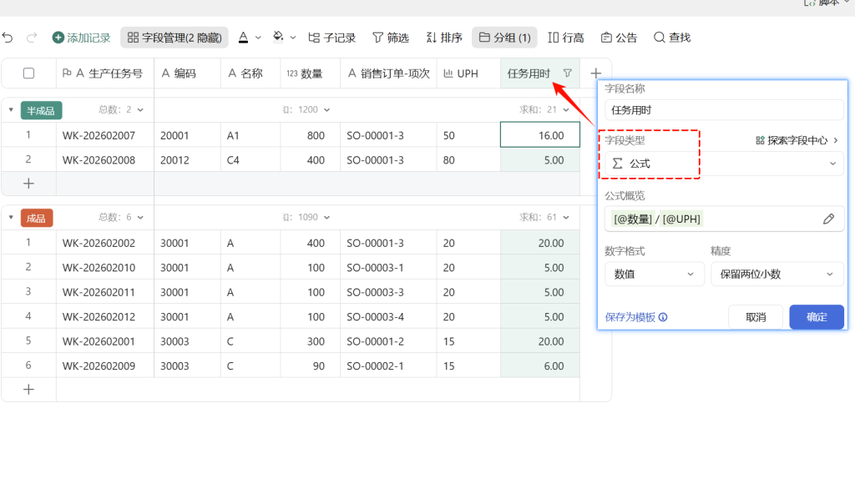Edit the field name input 任务用时
This screenshot has height=504, width=855.
click(724, 110)
